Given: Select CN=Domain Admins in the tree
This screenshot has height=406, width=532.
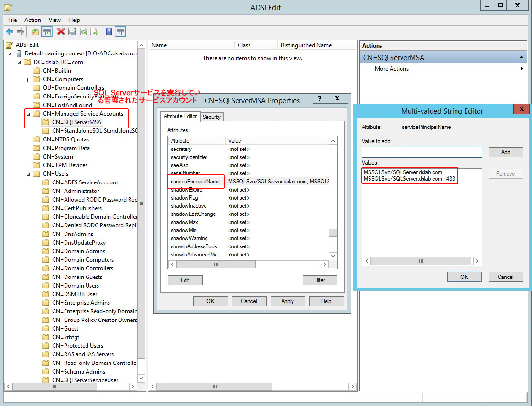Looking at the screenshot, I should point(78,251).
